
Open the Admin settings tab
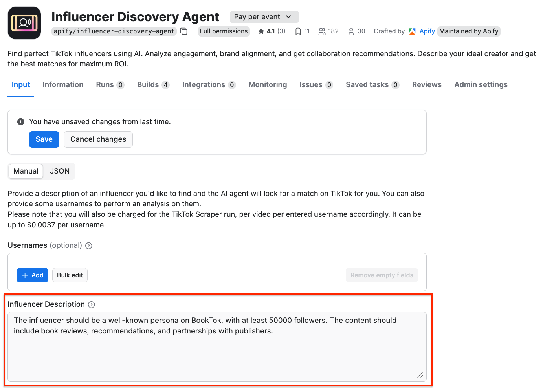point(481,84)
